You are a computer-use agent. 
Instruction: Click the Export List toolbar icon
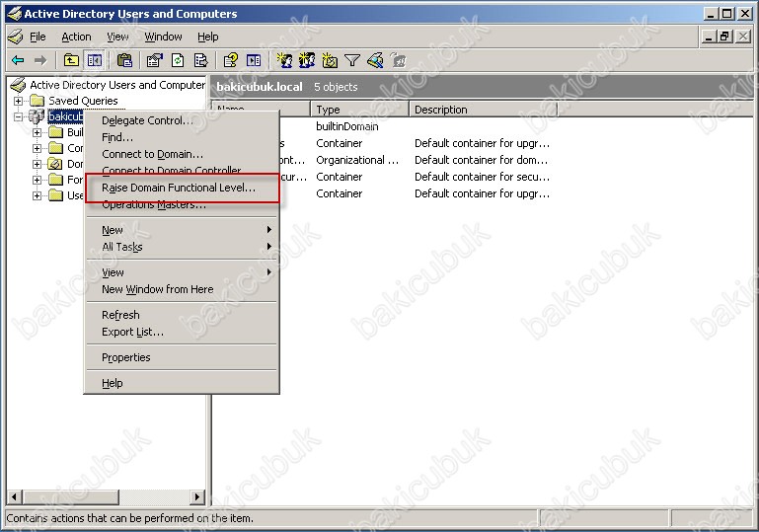coord(200,60)
